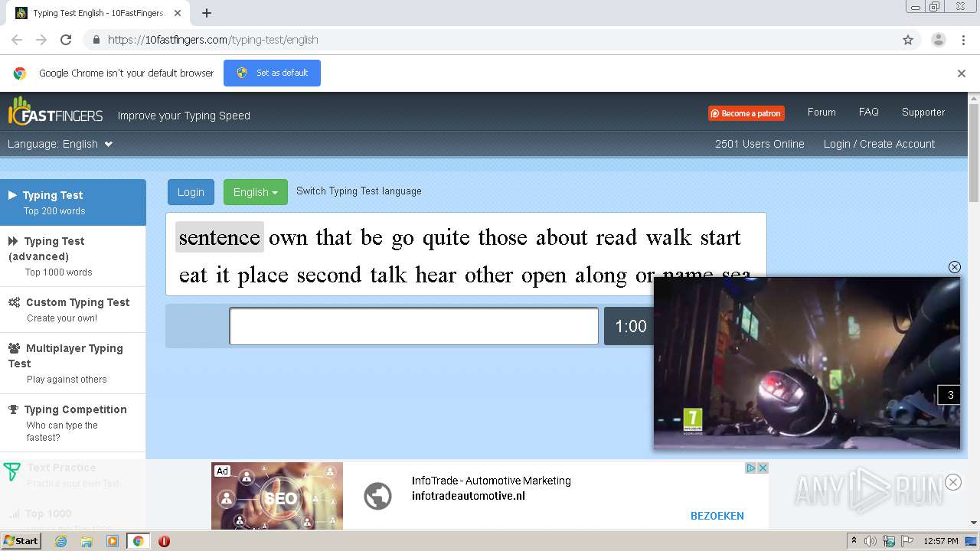Click the browser address bar
980x551 pixels.
[490, 40]
